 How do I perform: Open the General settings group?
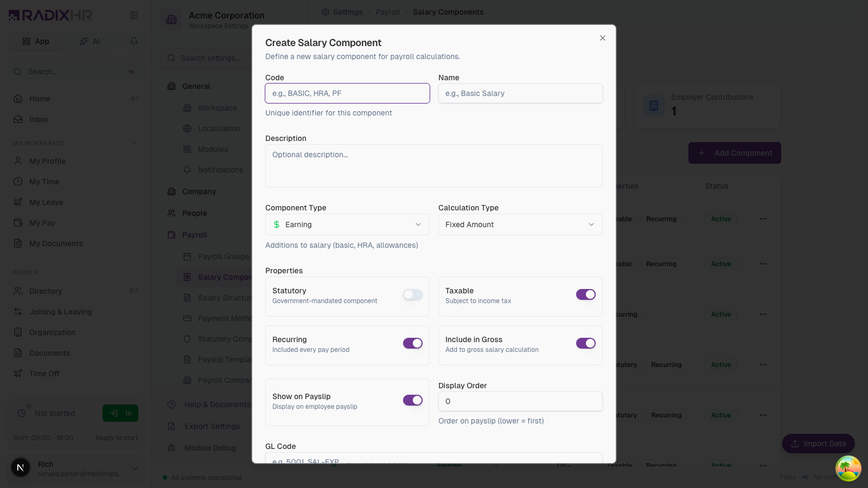(x=196, y=86)
